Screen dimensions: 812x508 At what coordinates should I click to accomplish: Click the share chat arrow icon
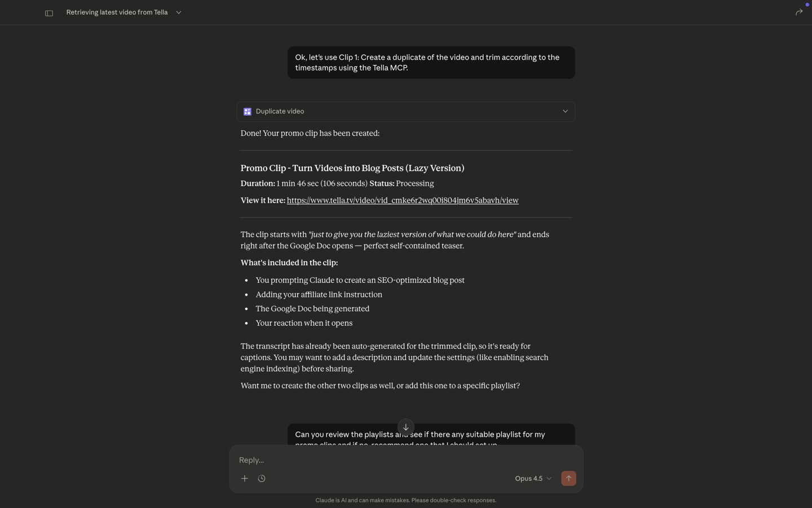tap(798, 12)
